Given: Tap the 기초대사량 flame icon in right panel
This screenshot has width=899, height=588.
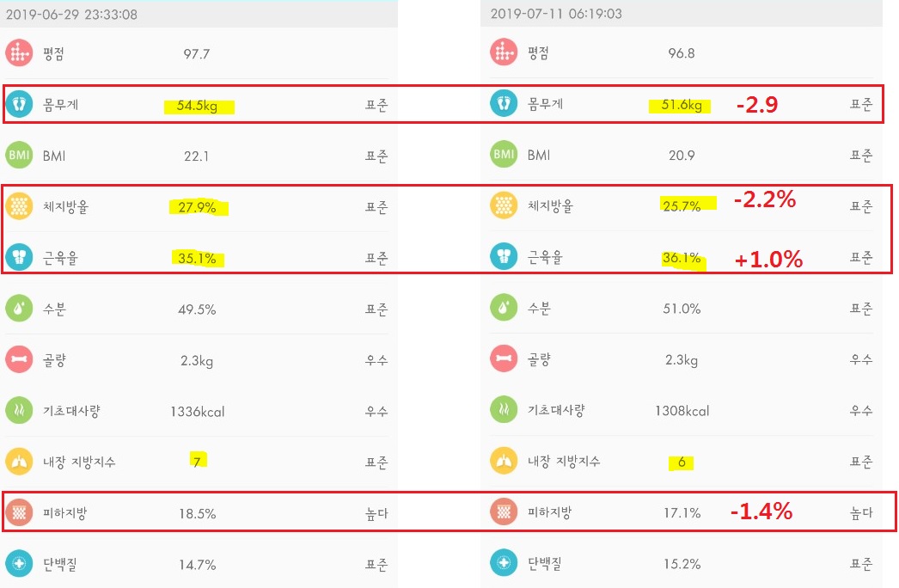Looking at the screenshot, I should [504, 409].
